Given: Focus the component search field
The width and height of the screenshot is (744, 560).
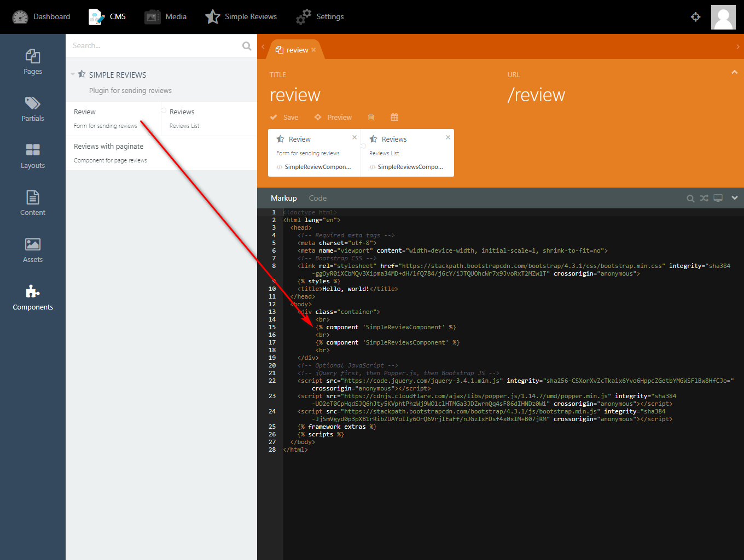Looking at the screenshot, I should tap(156, 46).
